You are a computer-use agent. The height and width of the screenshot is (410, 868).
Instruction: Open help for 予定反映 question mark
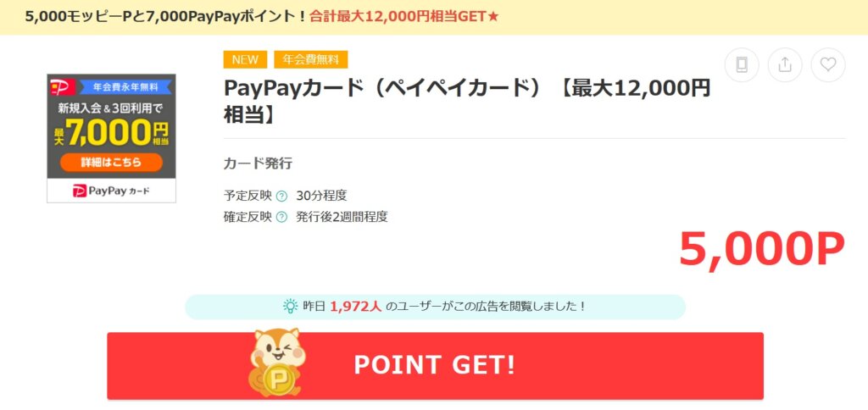pos(281,196)
